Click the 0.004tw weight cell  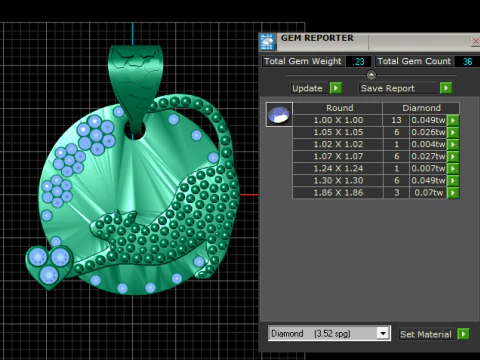click(x=428, y=144)
